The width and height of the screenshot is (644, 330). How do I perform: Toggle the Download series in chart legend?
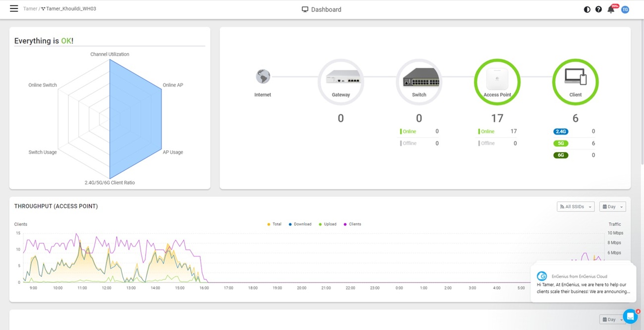pos(300,224)
